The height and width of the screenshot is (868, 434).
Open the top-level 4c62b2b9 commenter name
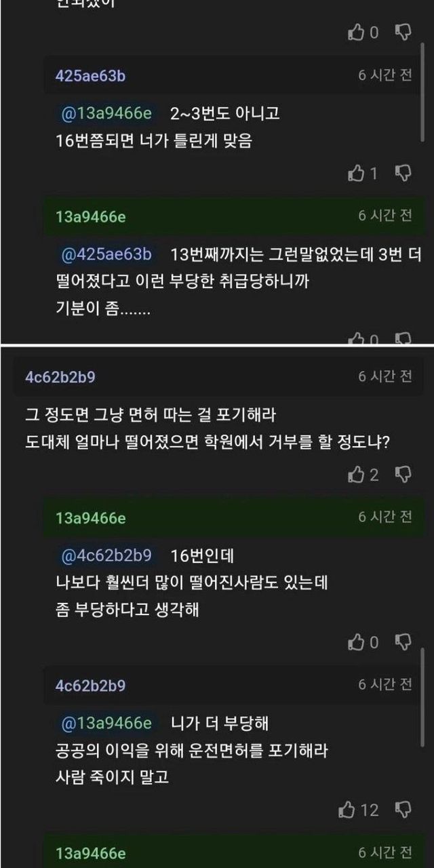click(x=60, y=377)
